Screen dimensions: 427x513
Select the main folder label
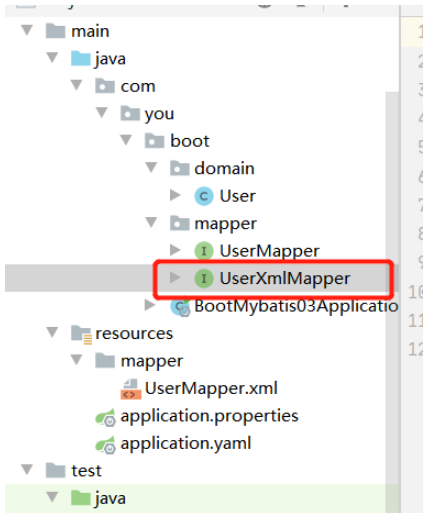click(x=90, y=32)
